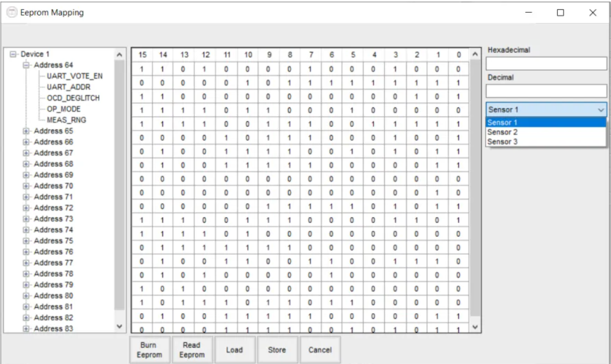
Task: Select MEAS_RNG tree item
Action: 66,120
